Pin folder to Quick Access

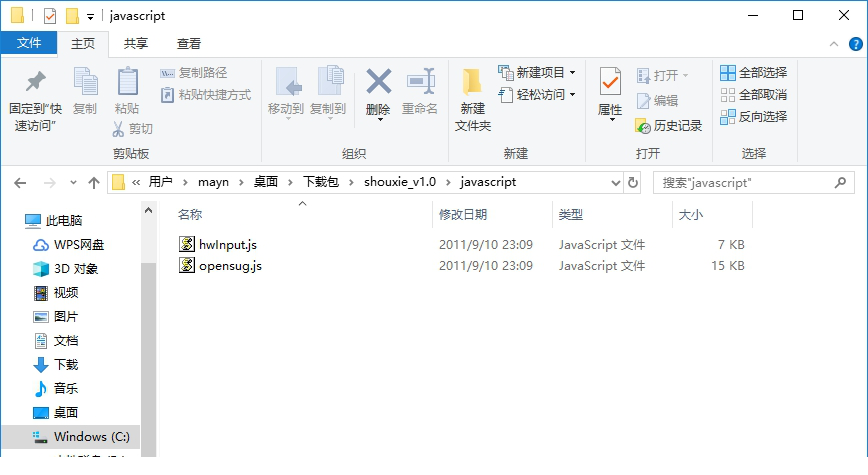(x=35, y=100)
